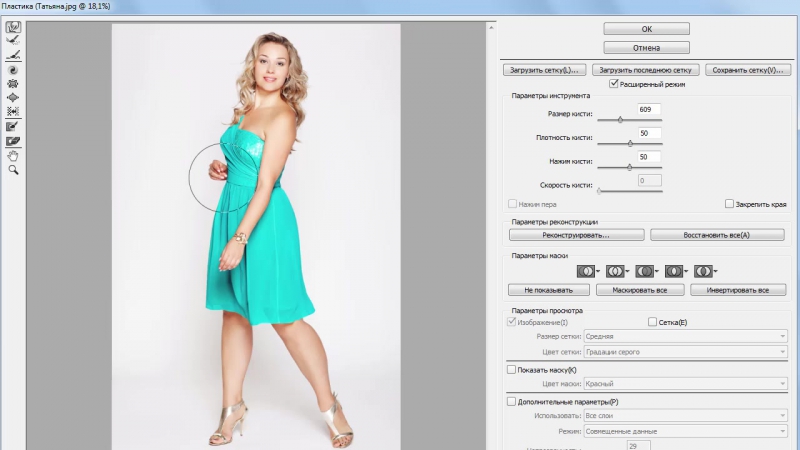The width and height of the screenshot is (800, 450).
Task: Click the brush size field showing 609
Action: [x=649, y=110]
